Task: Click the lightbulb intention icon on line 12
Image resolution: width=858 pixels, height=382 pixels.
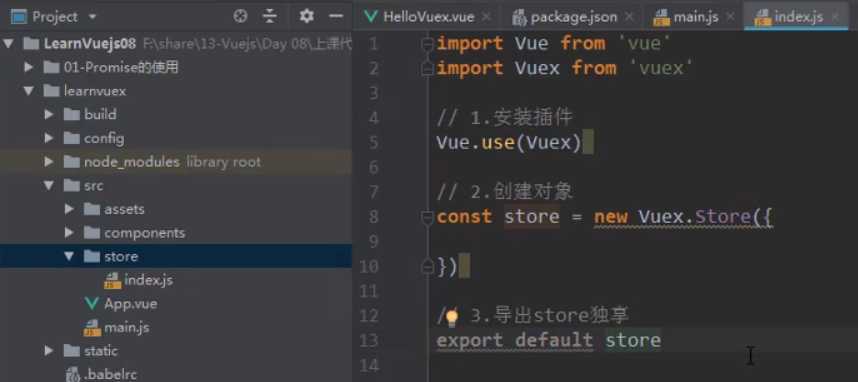Action: click(451, 316)
